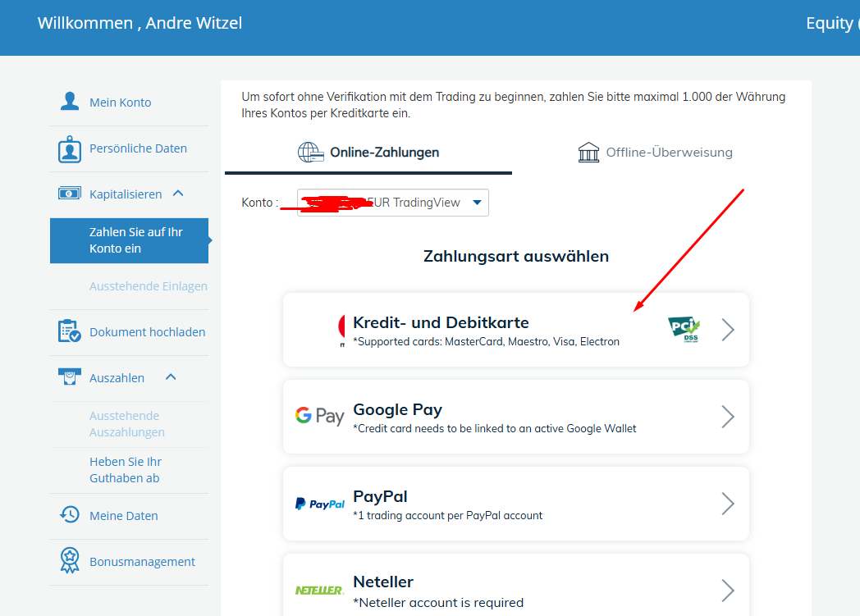Select the Meine Daten clock icon
This screenshot has height=616, width=860.
[x=70, y=515]
